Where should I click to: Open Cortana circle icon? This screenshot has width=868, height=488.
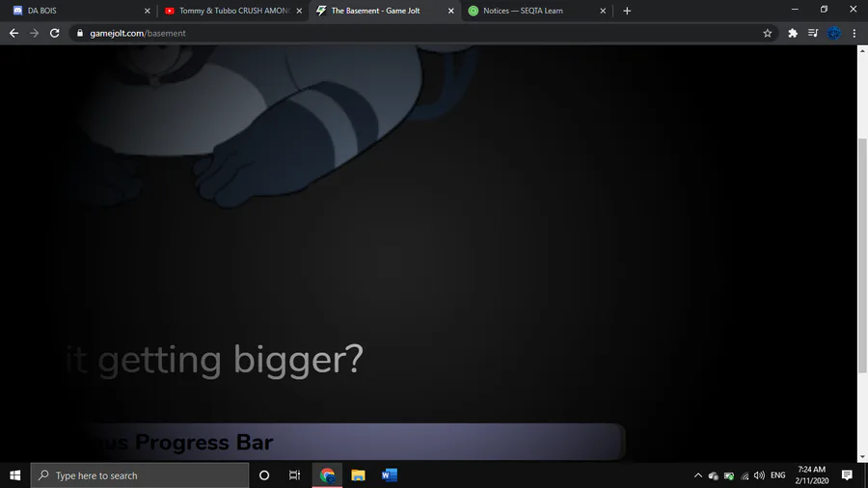pyautogui.click(x=264, y=475)
